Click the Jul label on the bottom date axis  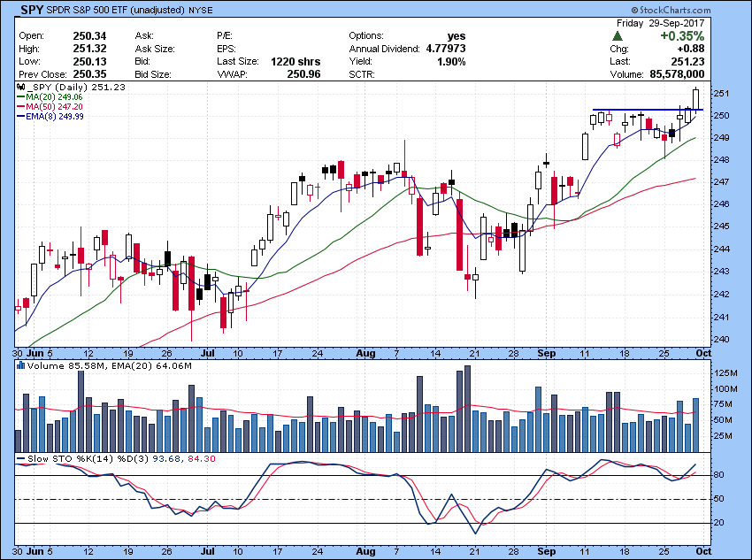[207, 551]
